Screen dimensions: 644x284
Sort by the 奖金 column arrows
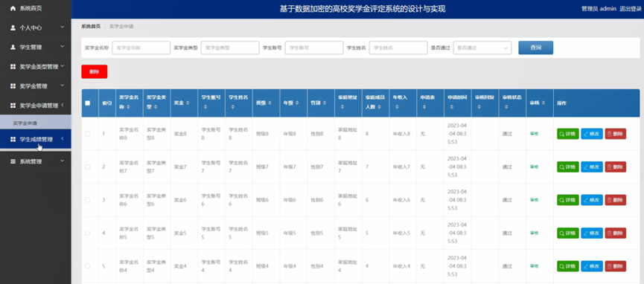point(188,103)
